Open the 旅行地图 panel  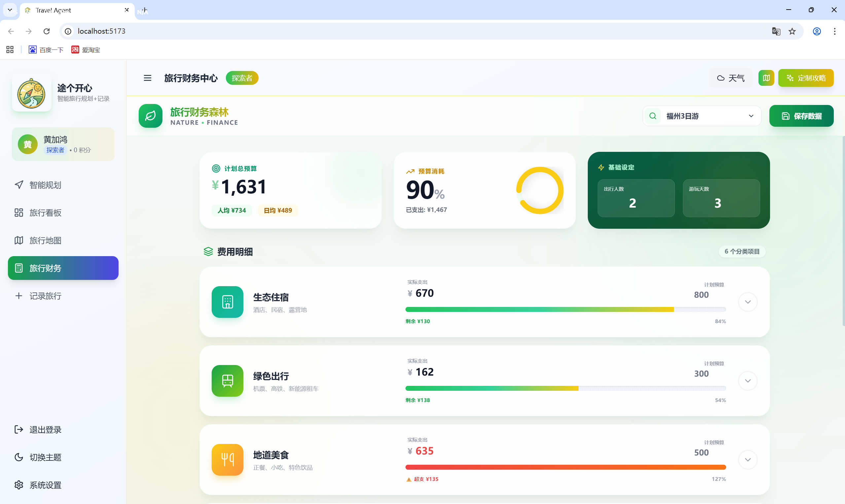(45, 241)
